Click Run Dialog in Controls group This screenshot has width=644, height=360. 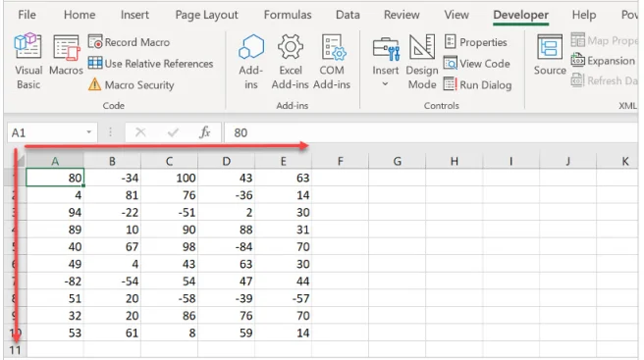coord(478,84)
